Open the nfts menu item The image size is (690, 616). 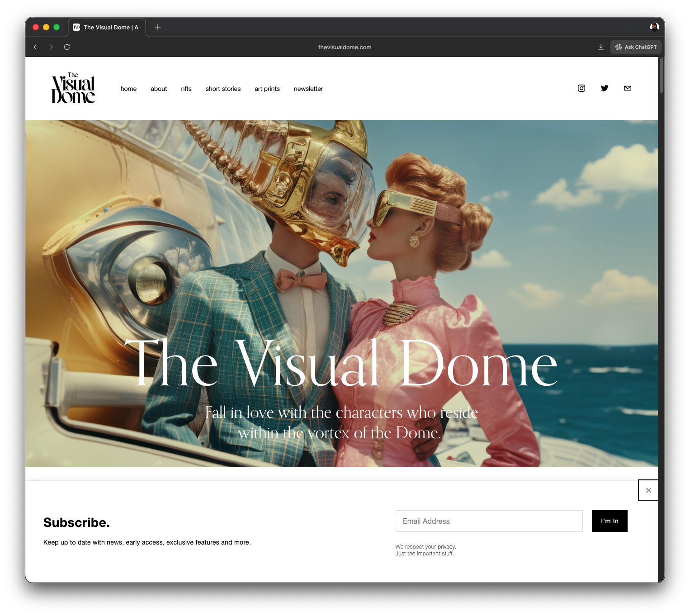tap(186, 89)
